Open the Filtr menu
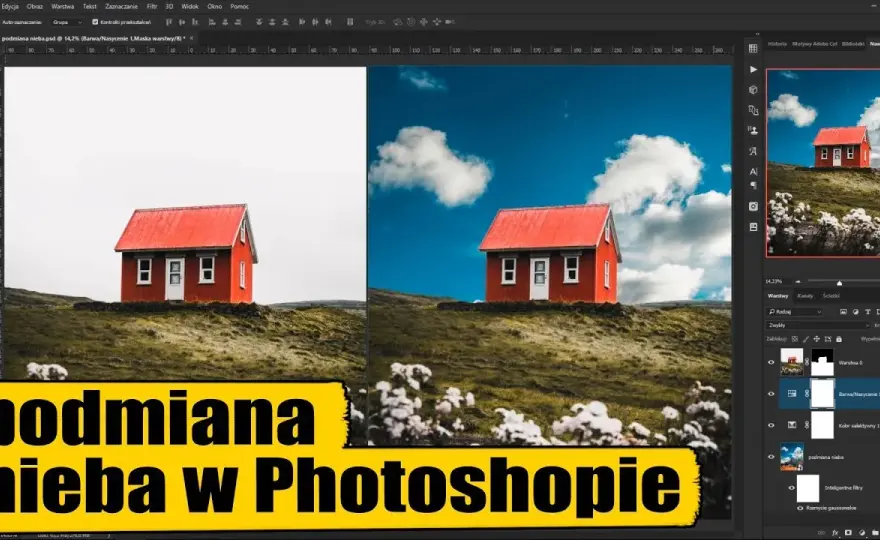The image size is (880, 540). [x=152, y=7]
